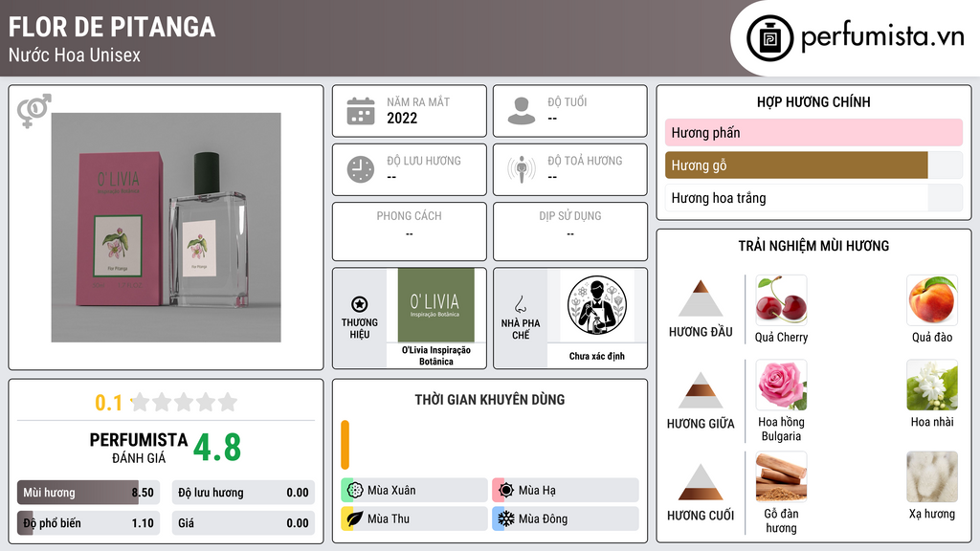Viewport: 980px width, 551px height.
Task: Click the 2022 release year value
Action: click(x=402, y=118)
